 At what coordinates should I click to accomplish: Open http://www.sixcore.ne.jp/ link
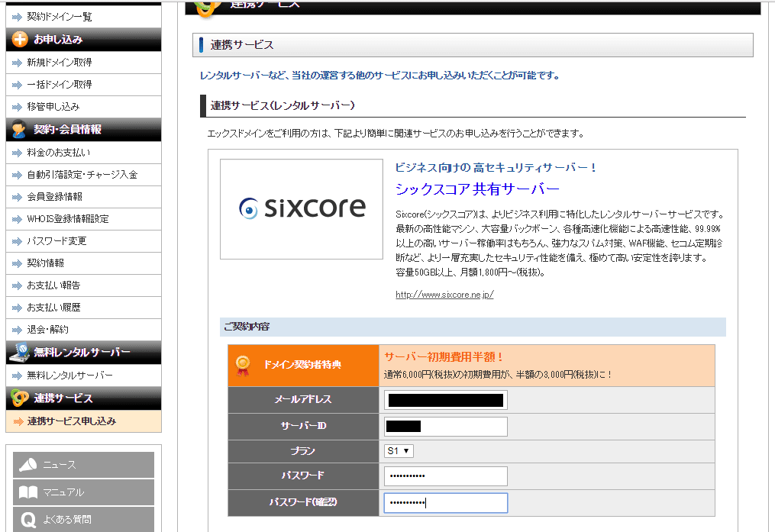coord(444,295)
